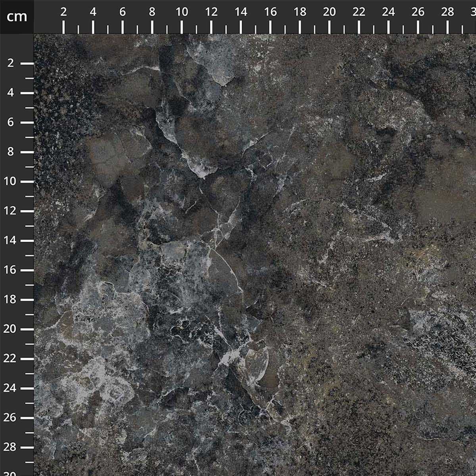Pick the 14 mark on the vertical ruler
Screen dimensions: 476x476
point(11,240)
